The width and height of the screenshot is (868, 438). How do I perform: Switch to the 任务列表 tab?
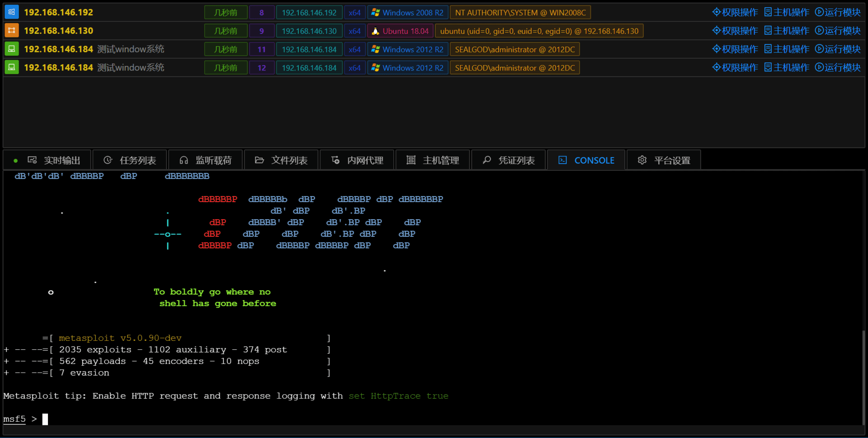tap(130, 160)
